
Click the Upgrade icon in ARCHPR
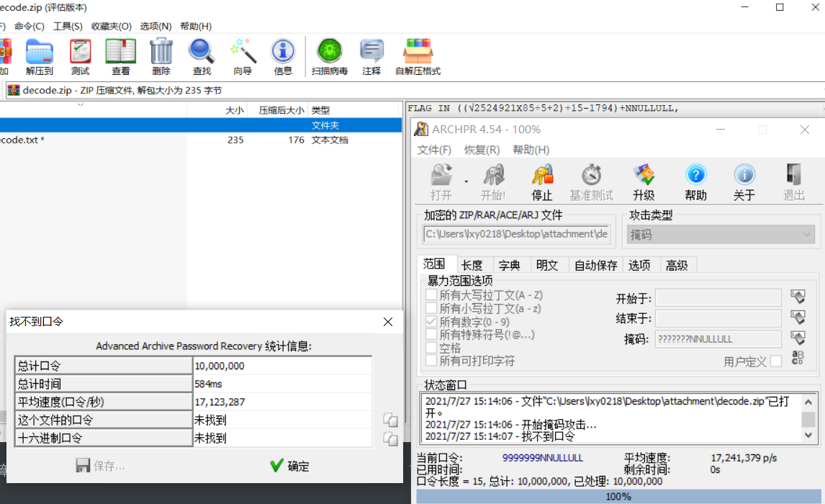tap(644, 176)
